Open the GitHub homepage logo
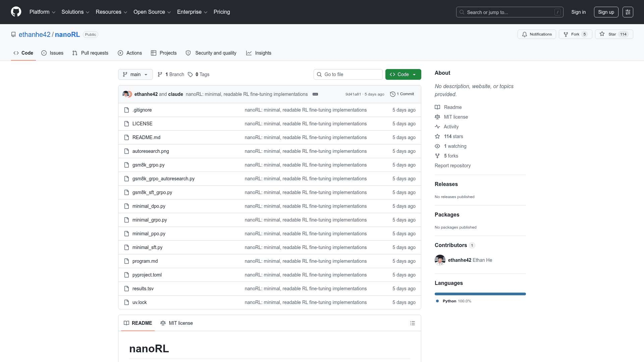Screen dimensions: 644x362 [x=16, y=12]
